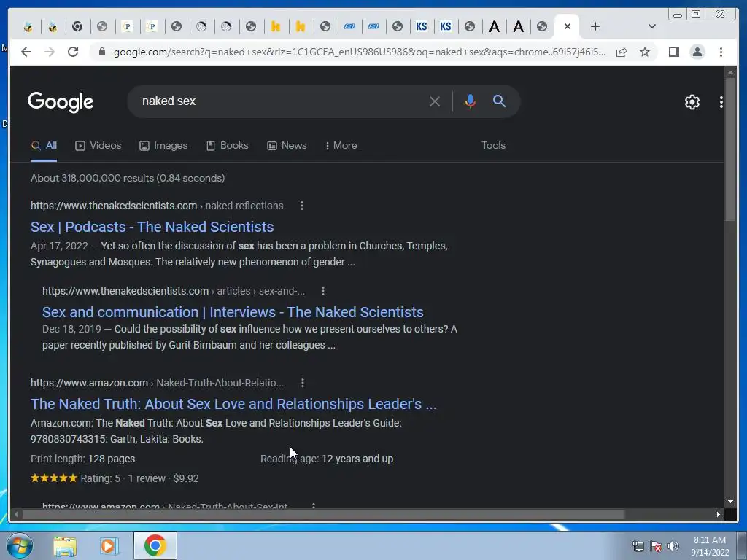This screenshot has height=560, width=747.
Task: Close the active tab with the X
Action: pos(568,26)
